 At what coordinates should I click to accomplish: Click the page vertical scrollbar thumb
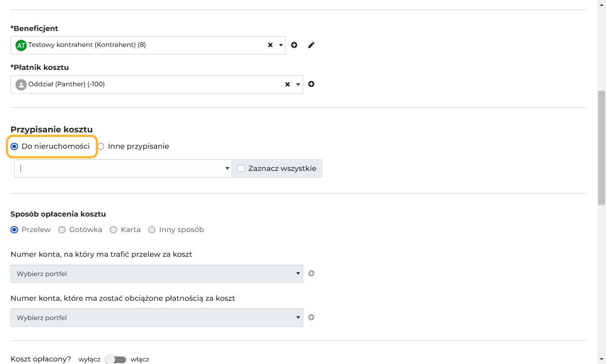coord(601,147)
